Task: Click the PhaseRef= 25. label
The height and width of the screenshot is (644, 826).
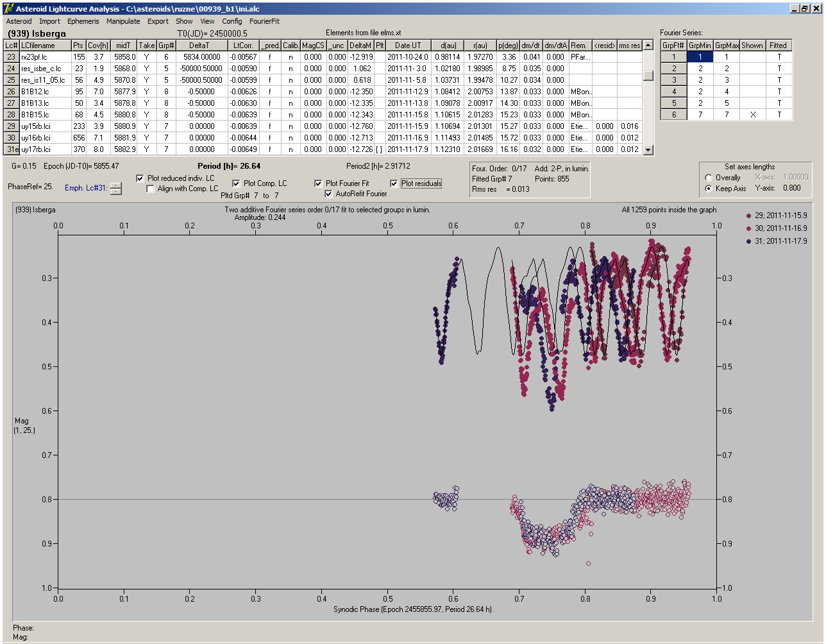Action: tap(30, 187)
